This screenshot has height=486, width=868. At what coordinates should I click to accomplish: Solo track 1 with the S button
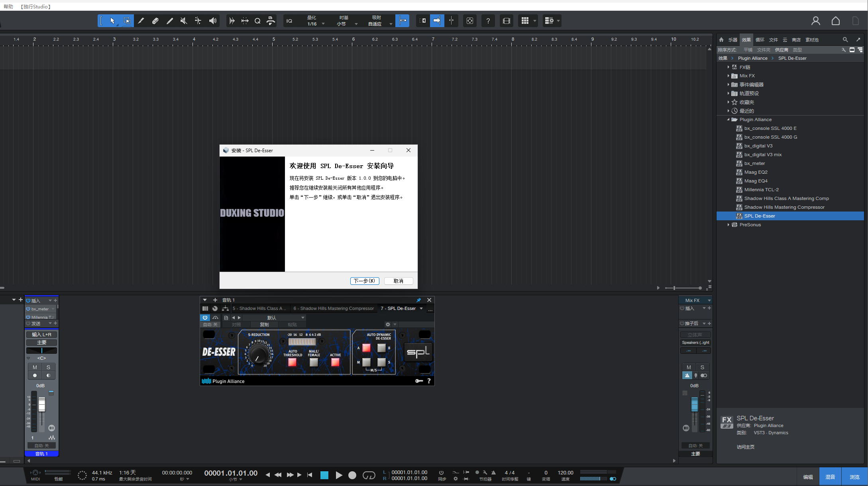click(49, 367)
